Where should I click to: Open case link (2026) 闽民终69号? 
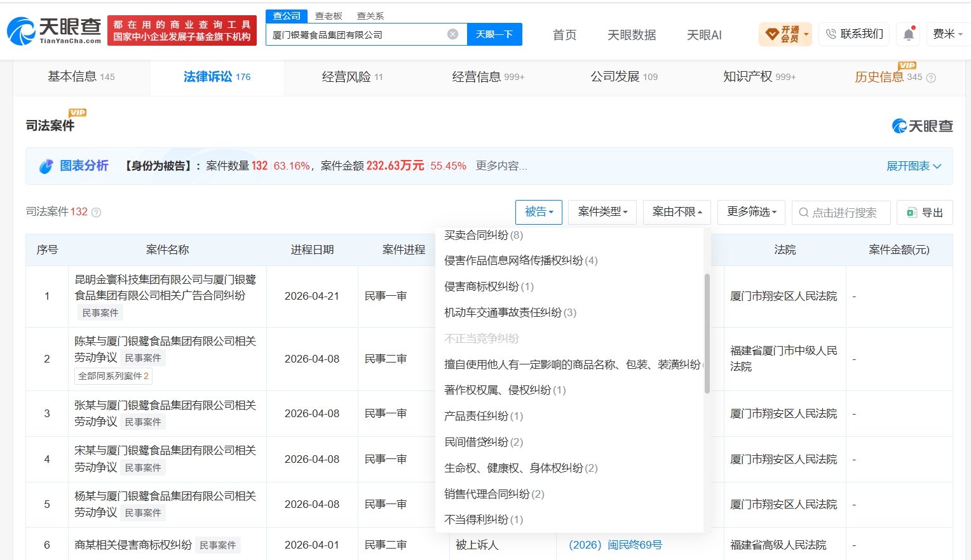[615, 545]
